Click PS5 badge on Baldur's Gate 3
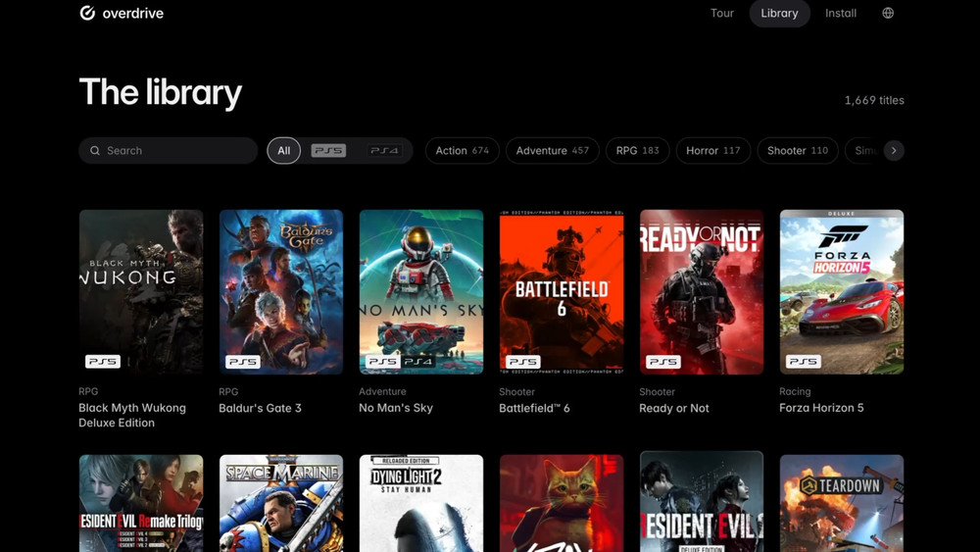 point(242,362)
